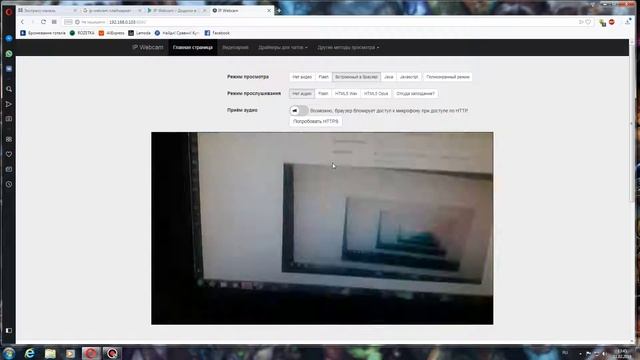Open Speed Dial grid icon in sidebar

[9, 139]
